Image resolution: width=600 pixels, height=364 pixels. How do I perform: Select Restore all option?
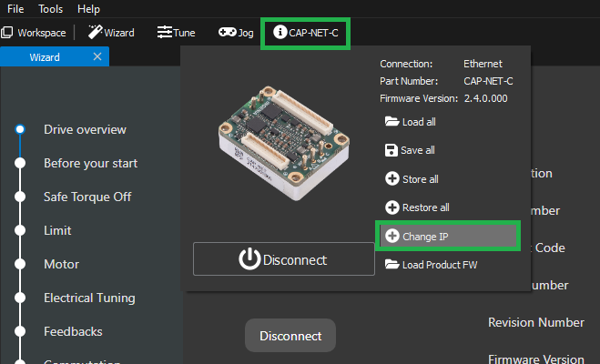point(416,207)
